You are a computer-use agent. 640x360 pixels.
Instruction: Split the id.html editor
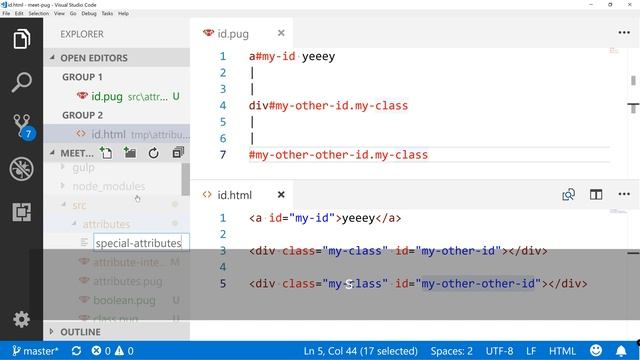(596, 194)
